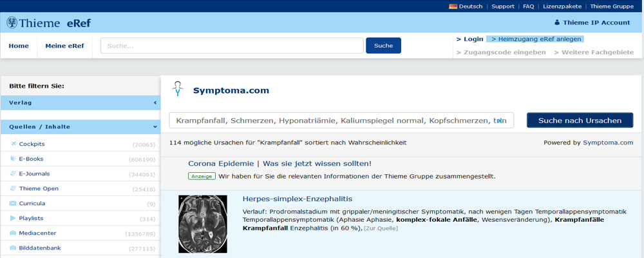Collapse the Verlag filter section
644x258 pixels.
tap(155, 103)
